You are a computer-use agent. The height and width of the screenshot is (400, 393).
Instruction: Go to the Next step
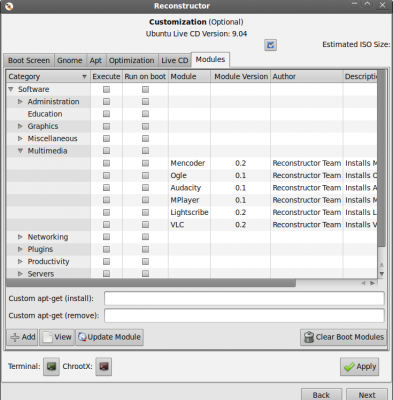pos(367,395)
